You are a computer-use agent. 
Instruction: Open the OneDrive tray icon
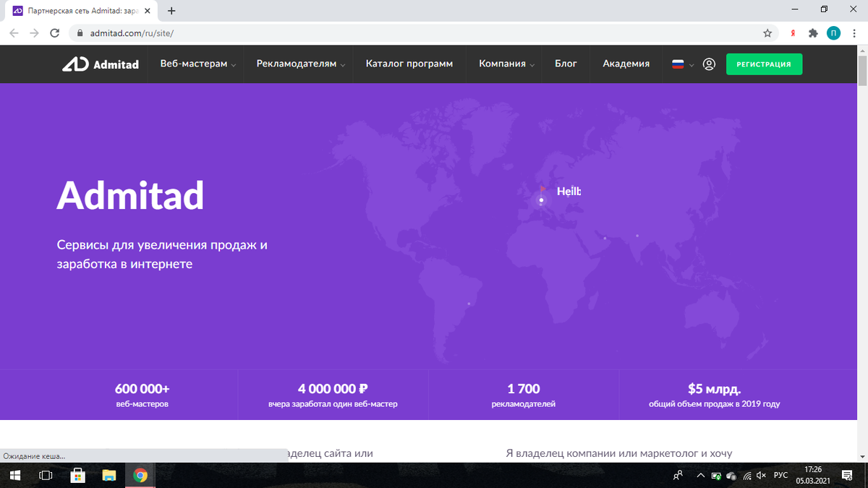[x=731, y=475]
